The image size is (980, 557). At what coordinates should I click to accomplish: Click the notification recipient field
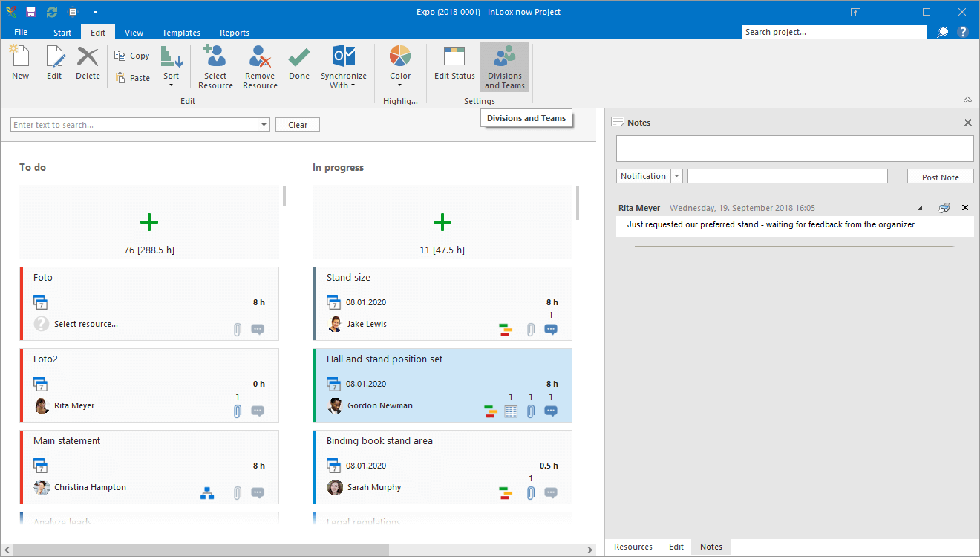(x=788, y=176)
